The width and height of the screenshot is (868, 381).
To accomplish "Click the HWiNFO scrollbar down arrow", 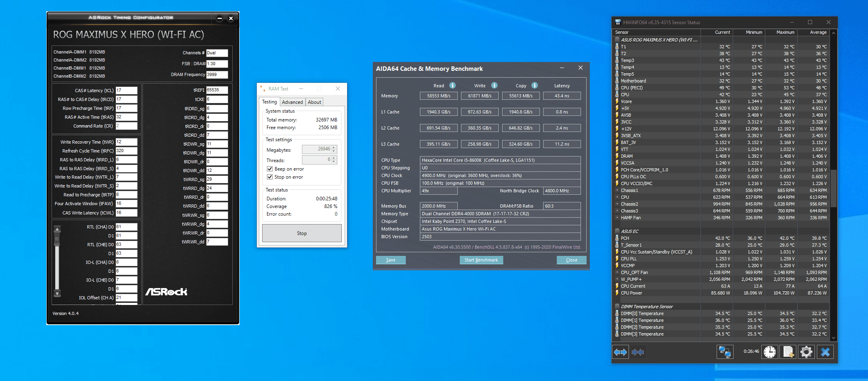I will (833, 338).
